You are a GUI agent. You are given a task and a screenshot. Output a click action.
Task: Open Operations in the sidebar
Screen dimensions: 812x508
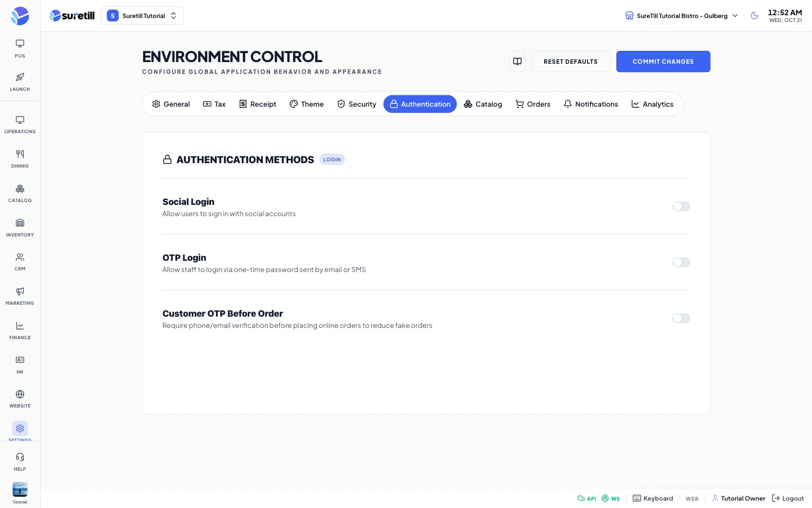20,125
